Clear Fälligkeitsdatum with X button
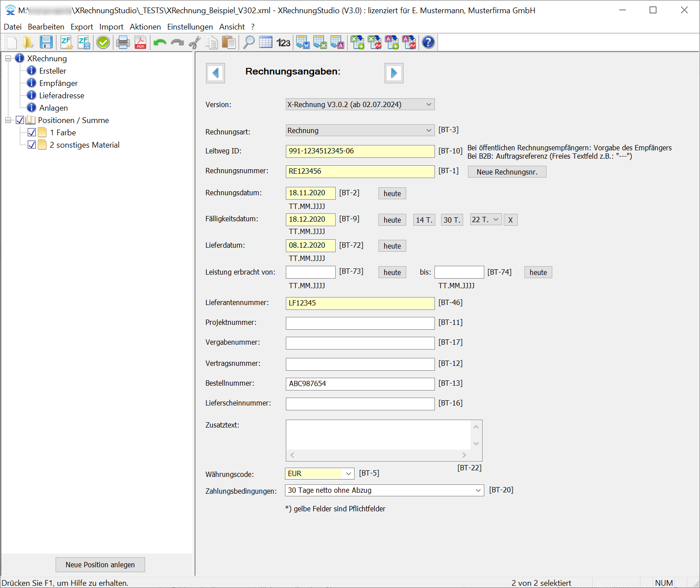The height and width of the screenshot is (588, 700). (510, 220)
